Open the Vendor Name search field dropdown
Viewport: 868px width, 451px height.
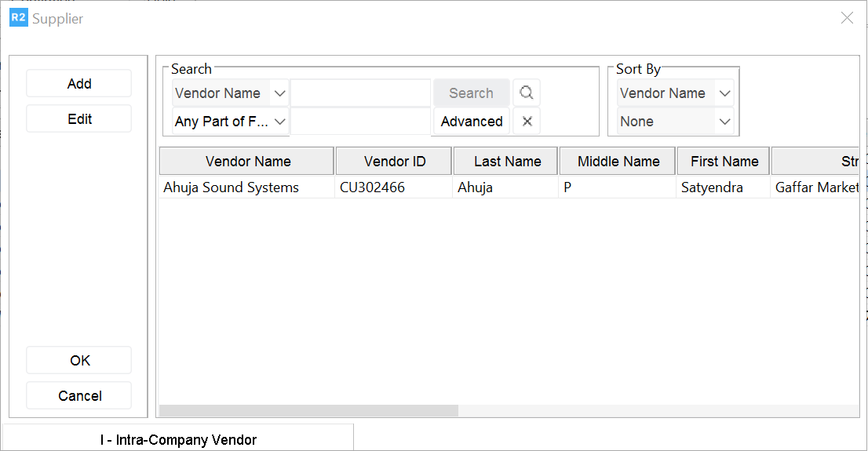coord(279,93)
